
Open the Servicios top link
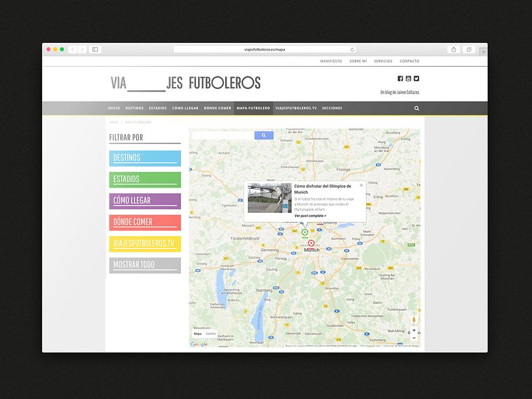[x=383, y=61]
